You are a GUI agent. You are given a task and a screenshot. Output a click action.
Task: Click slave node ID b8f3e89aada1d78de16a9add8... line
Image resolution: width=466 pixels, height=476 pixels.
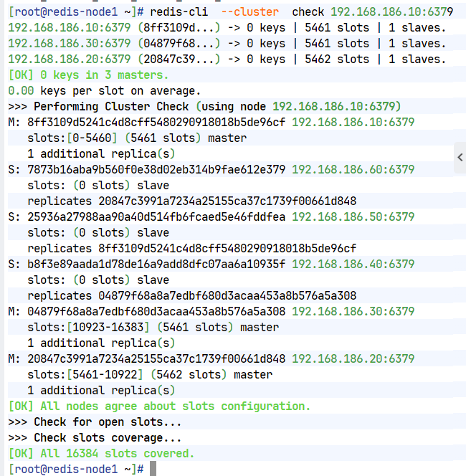(x=211, y=265)
